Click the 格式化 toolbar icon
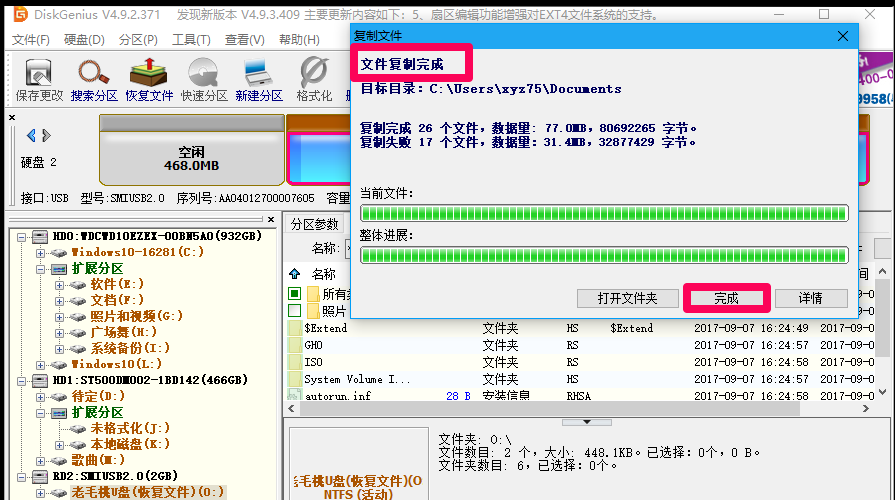 coord(314,80)
